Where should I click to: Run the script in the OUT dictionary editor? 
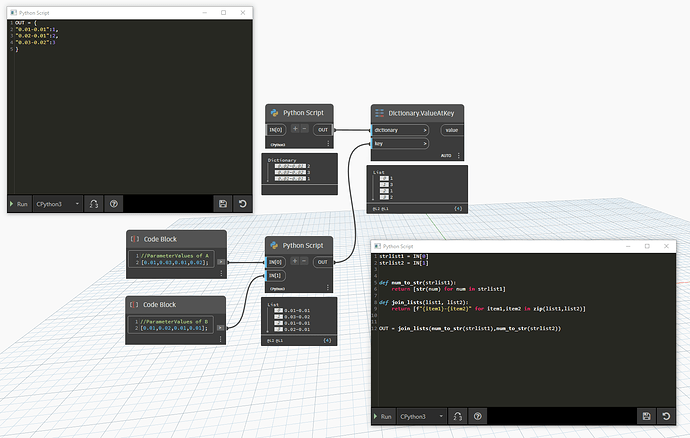tap(19, 204)
